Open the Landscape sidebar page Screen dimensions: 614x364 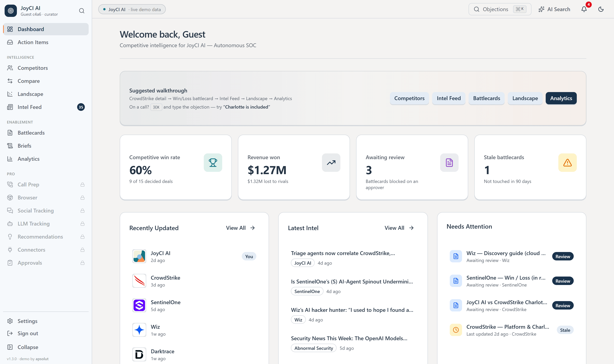(46, 94)
